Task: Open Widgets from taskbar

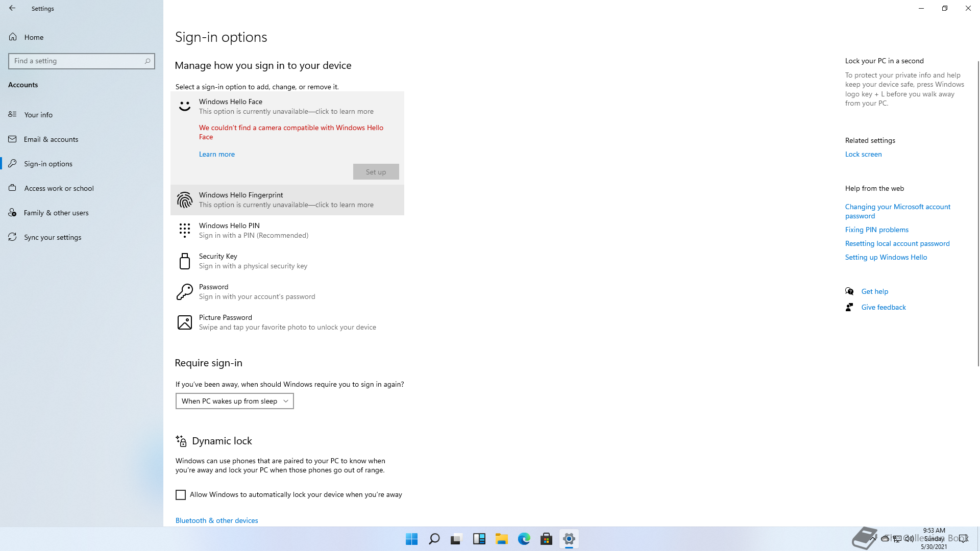Action: 479,539
